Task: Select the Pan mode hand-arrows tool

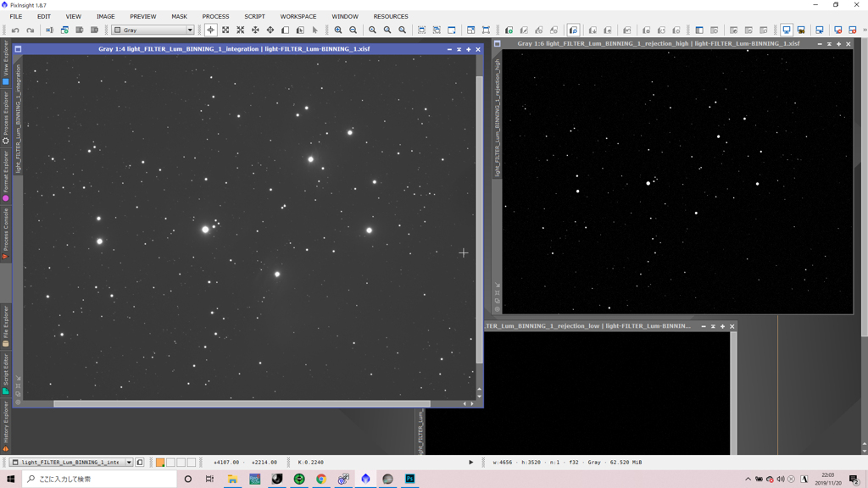Action: tap(255, 30)
